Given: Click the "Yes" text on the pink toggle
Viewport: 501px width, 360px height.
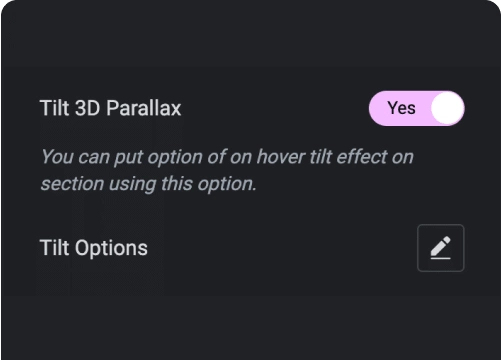Looking at the screenshot, I should pyautogui.click(x=401, y=108).
